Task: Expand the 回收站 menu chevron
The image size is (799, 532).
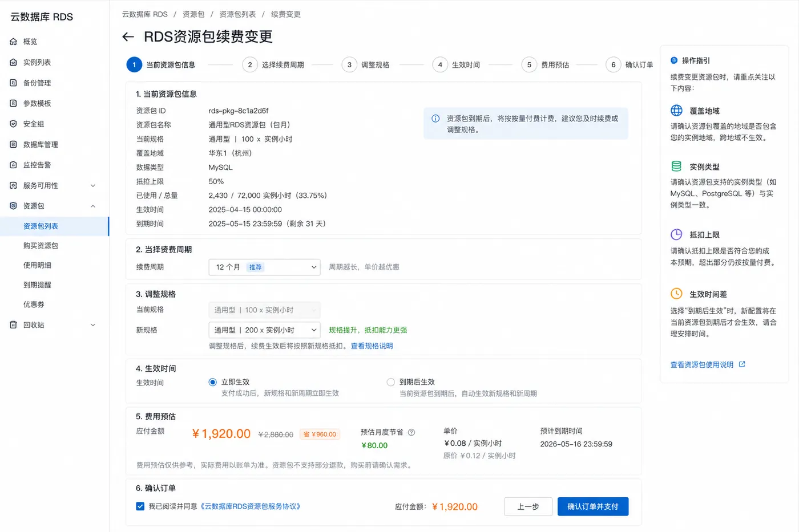Action: click(x=93, y=324)
